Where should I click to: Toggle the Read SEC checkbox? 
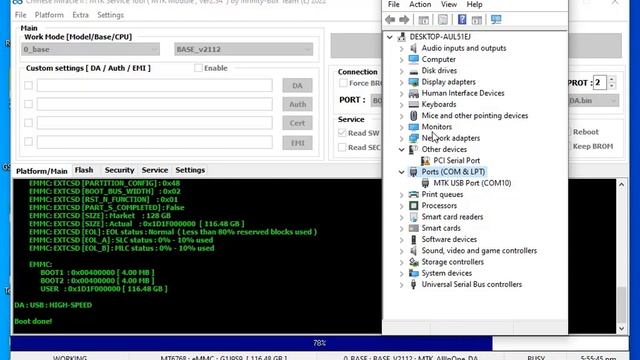[x=342, y=147]
